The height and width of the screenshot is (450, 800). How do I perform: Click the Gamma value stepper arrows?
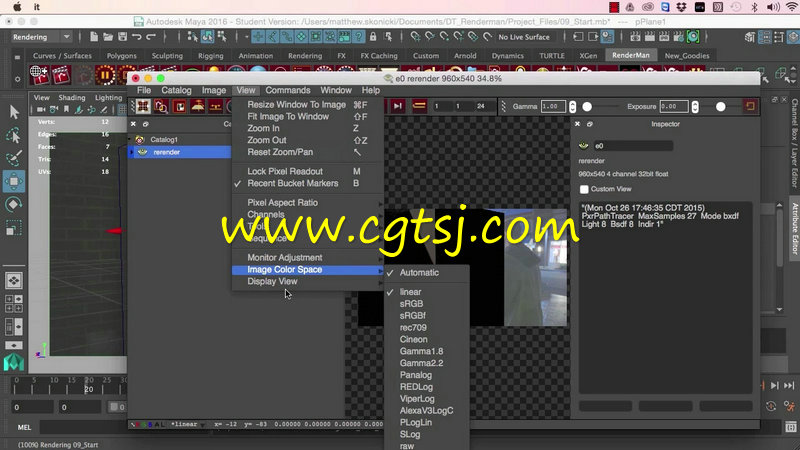point(572,106)
